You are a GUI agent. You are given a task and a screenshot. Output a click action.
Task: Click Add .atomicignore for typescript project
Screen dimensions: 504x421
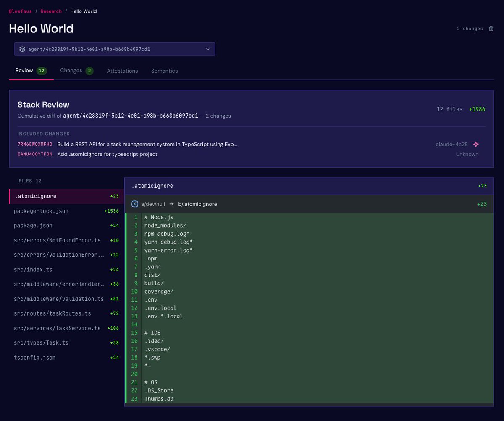coord(107,154)
